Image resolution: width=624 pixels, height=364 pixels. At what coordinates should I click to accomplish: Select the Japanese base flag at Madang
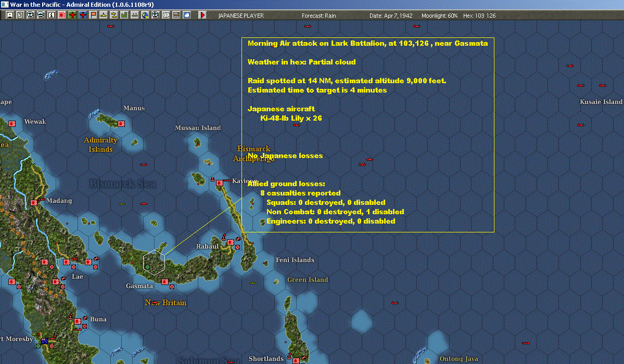click(x=34, y=203)
